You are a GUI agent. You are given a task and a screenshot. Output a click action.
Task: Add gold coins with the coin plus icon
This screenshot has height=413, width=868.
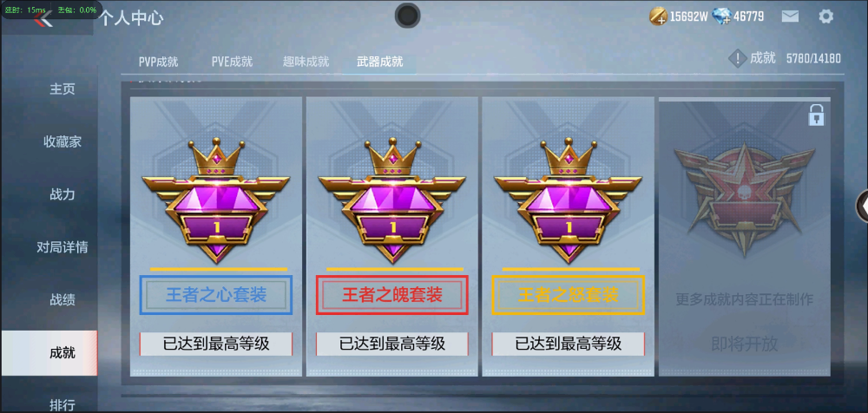click(658, 16)
